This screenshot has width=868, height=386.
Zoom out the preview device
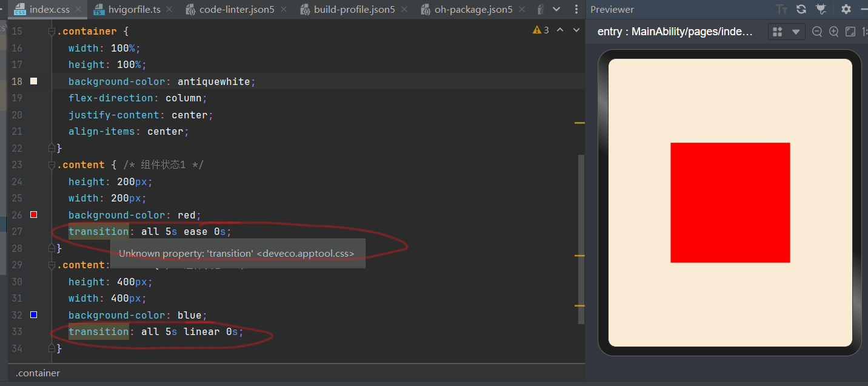[x=817, y=32]
